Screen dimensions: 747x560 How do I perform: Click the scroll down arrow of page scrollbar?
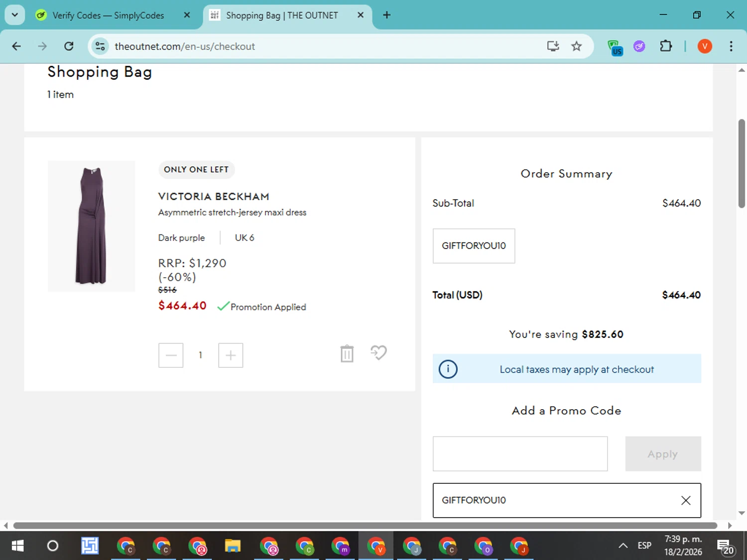pos(742,513)
